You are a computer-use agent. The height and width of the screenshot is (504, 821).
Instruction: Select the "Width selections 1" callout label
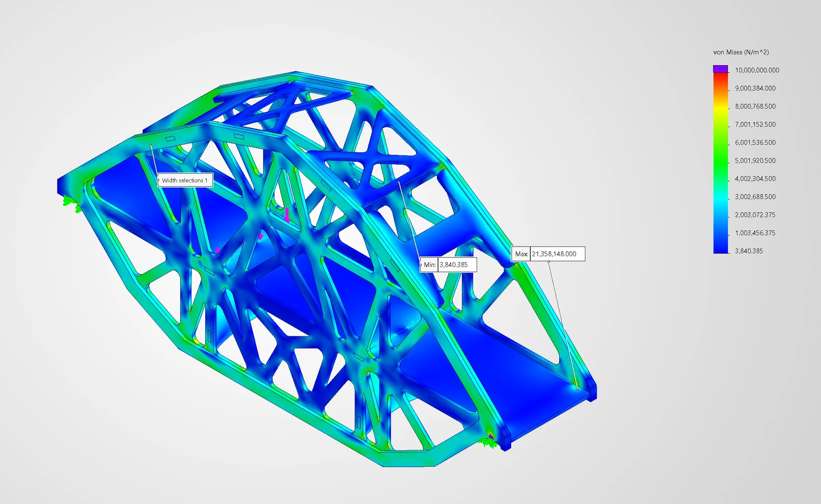[185, 180]
